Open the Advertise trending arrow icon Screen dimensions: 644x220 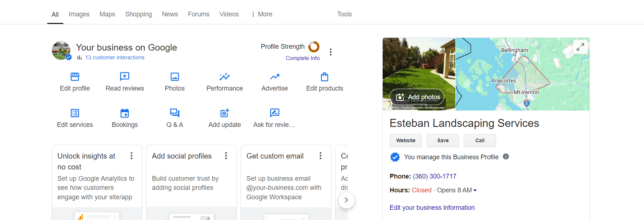[275, 77]
